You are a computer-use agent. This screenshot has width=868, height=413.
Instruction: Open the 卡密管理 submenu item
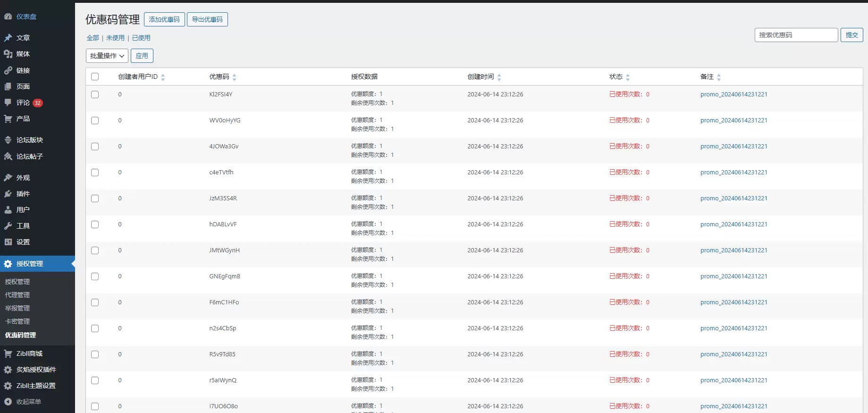pyautogui.click(x=17, y=321)
